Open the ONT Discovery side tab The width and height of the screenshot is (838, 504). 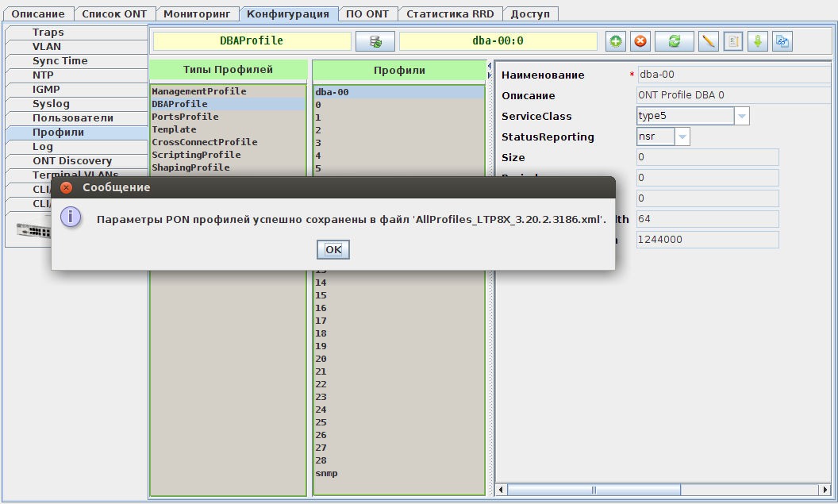coord(72,161)
